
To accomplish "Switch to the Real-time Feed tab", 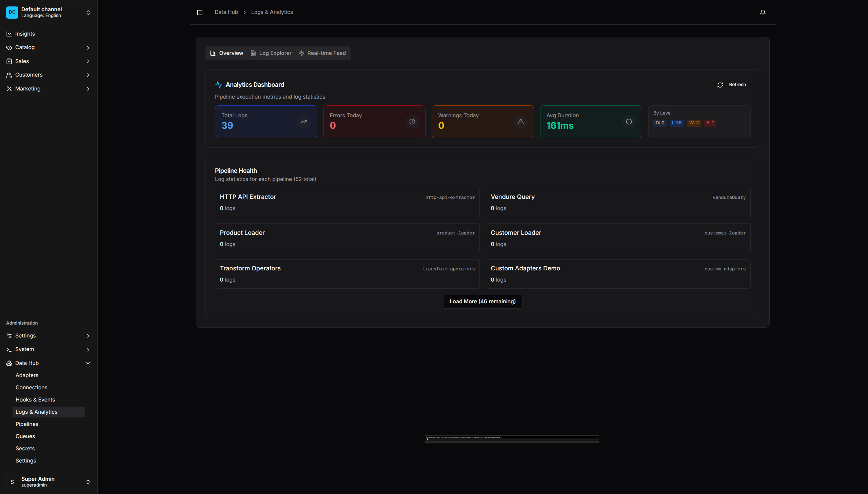I will (x=322, y=53).
